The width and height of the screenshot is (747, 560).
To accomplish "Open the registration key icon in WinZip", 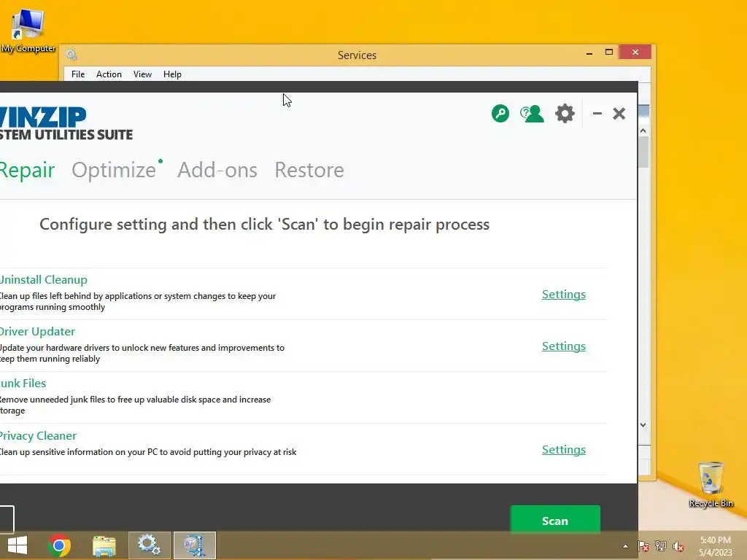I will pos(500,113).
